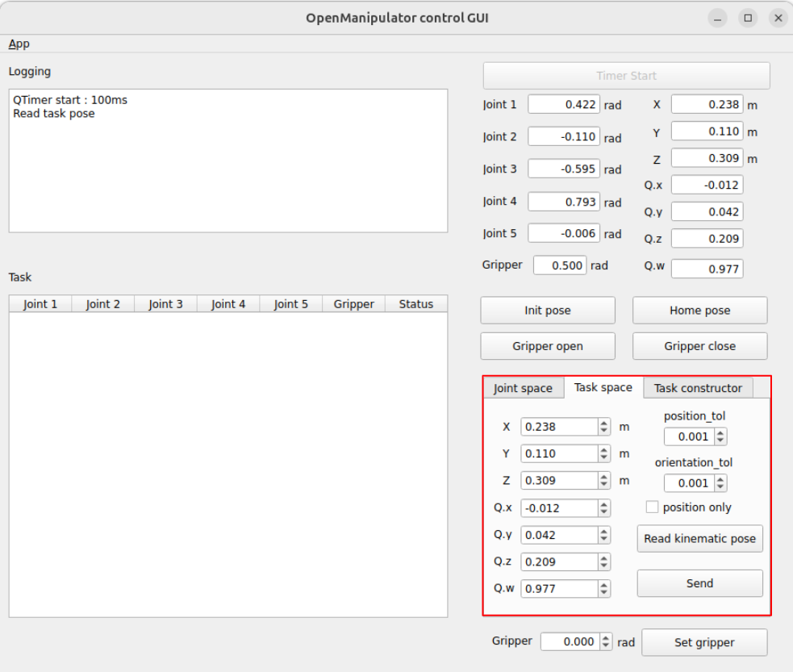Open the gripper with Gripper open
Viewport: 793px width, 672px height.
547,346
